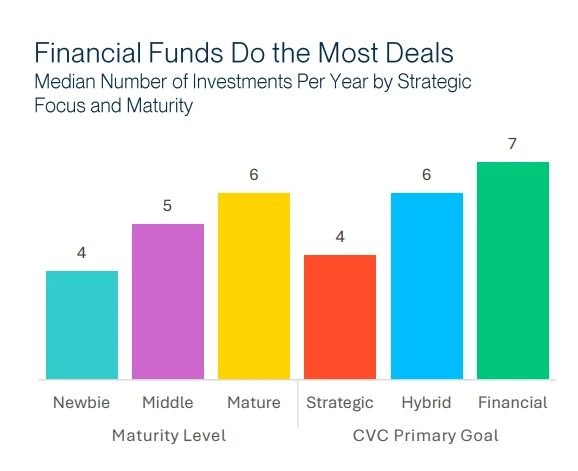Click the teal Newbie bar
Image resolution: width=578 pixels, height=471 pixels.
[82, 325]
